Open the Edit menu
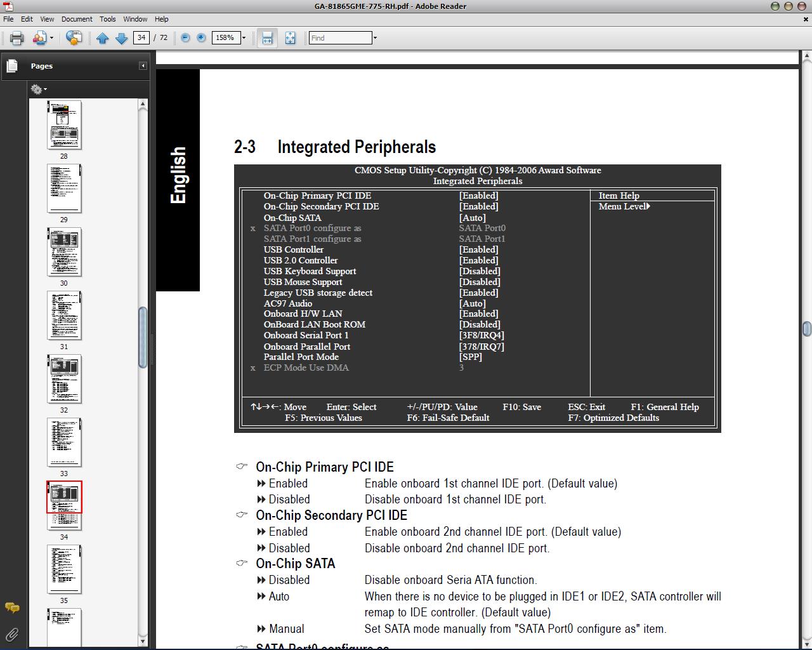Viewport: 812px width, 650px height. pos(27,19)
